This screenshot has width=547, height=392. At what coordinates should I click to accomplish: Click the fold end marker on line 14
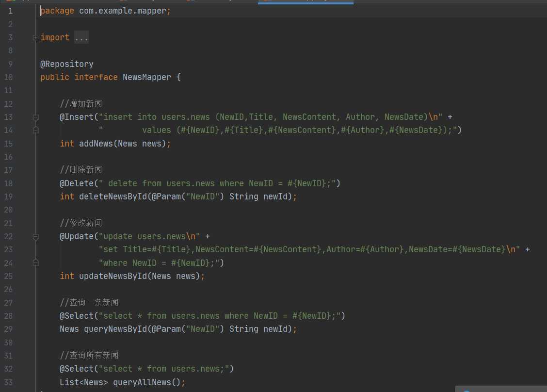(35, 130)
